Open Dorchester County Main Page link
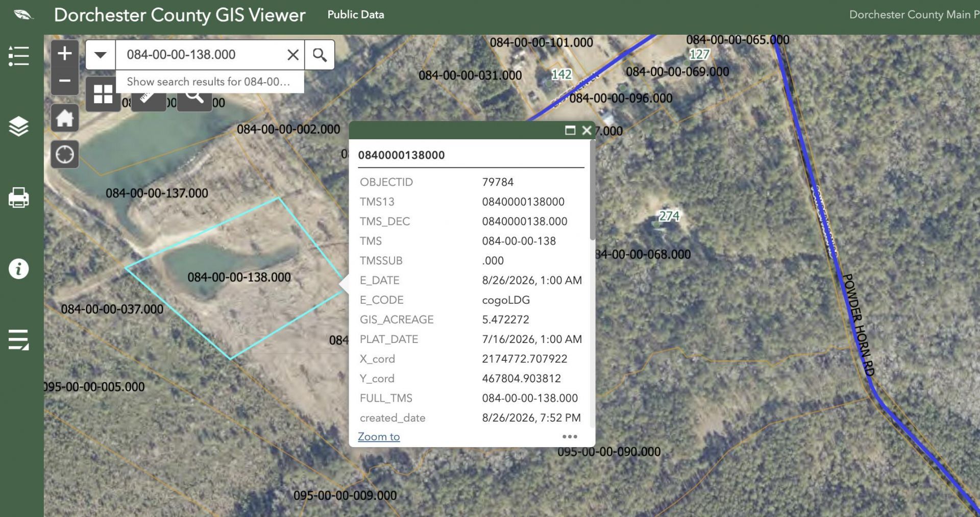The image size is (980, 517). [914, 15]
